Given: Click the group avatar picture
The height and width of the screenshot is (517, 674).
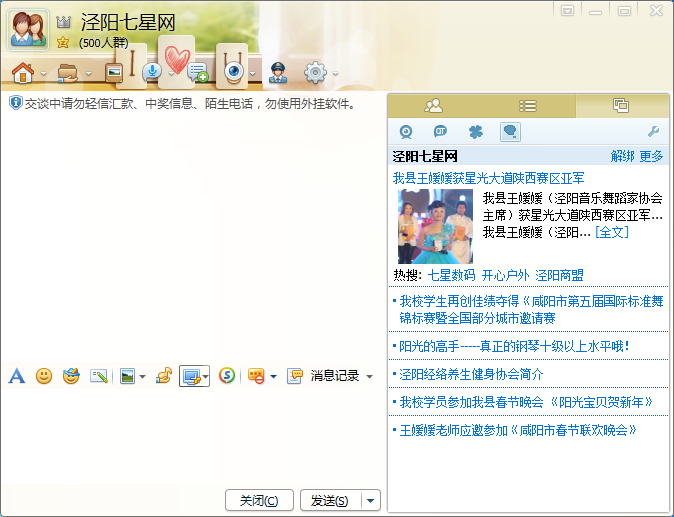Looking at the screenshot, I should click(x=28, y=29).
